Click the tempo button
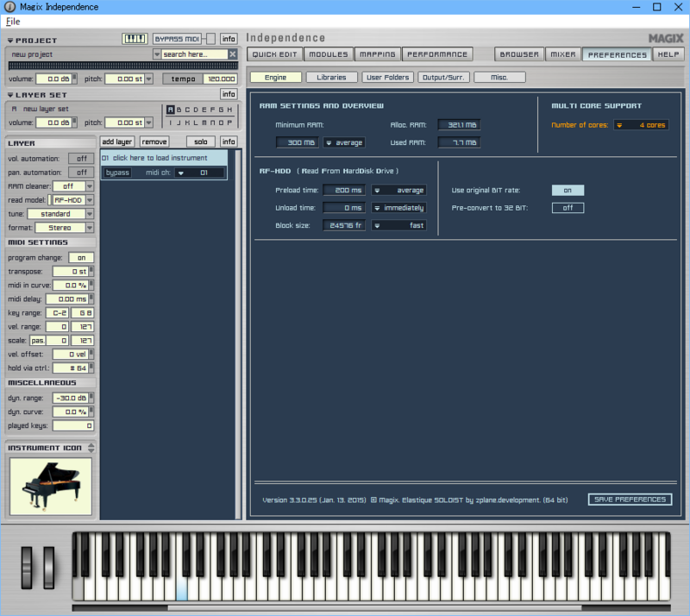The image size is (690, 616). [x=183, y=79]
